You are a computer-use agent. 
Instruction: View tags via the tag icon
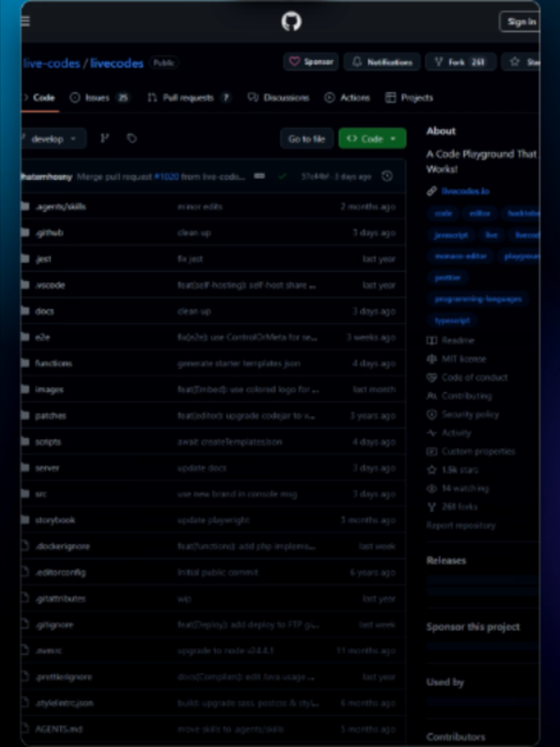132,138
